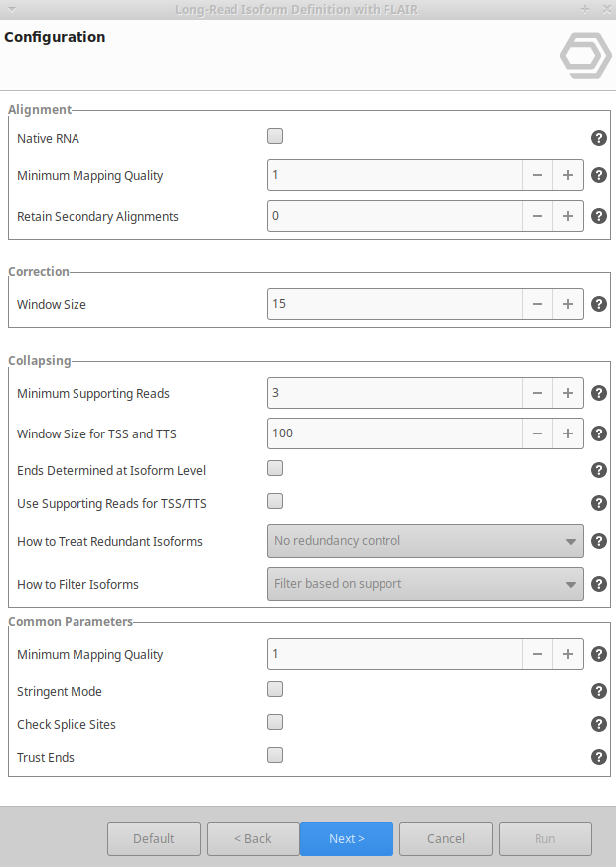Click help icon for How to Filter Isoforms
This screenshot has width=616, height=867.
(599, 584)
